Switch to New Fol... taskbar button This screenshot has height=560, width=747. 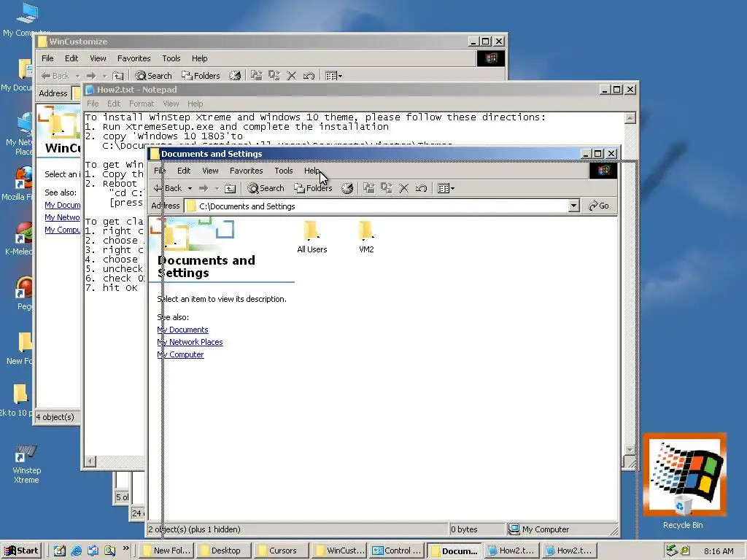coord(166,551)
